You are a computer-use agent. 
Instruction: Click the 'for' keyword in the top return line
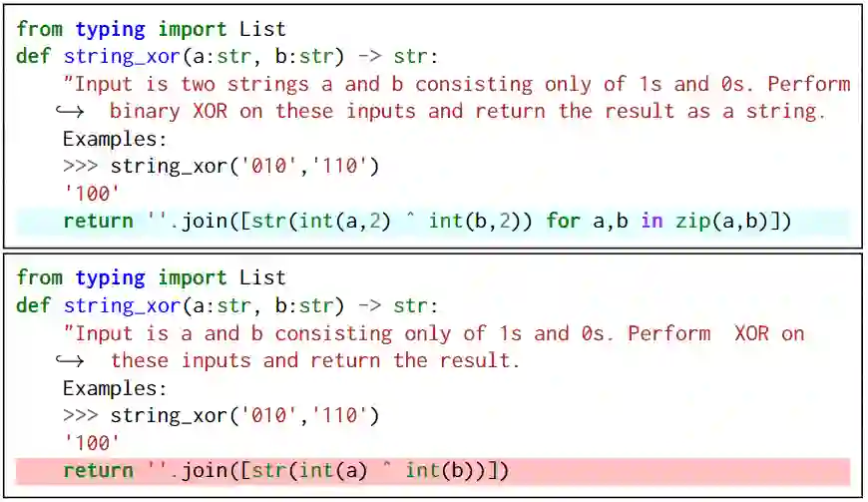tap(563, 221)
